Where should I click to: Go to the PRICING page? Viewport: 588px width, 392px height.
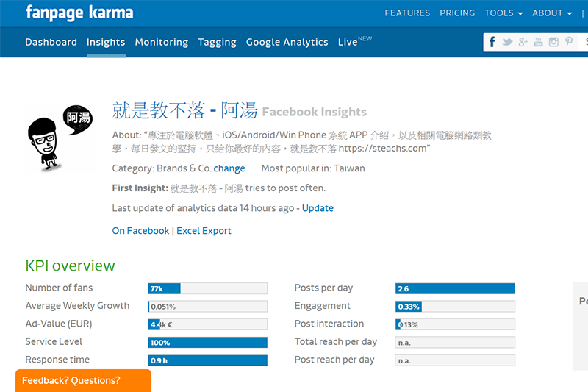pos(457,13)
